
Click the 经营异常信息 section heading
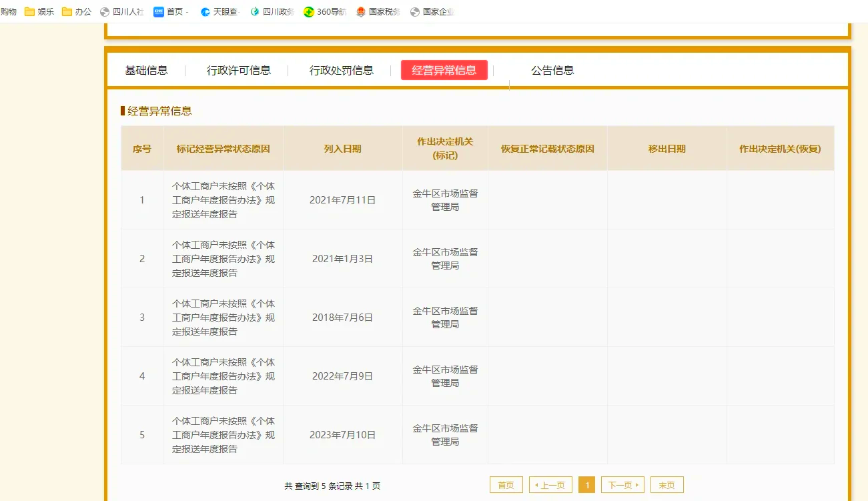pyautogui.click(x=159, y=111)
